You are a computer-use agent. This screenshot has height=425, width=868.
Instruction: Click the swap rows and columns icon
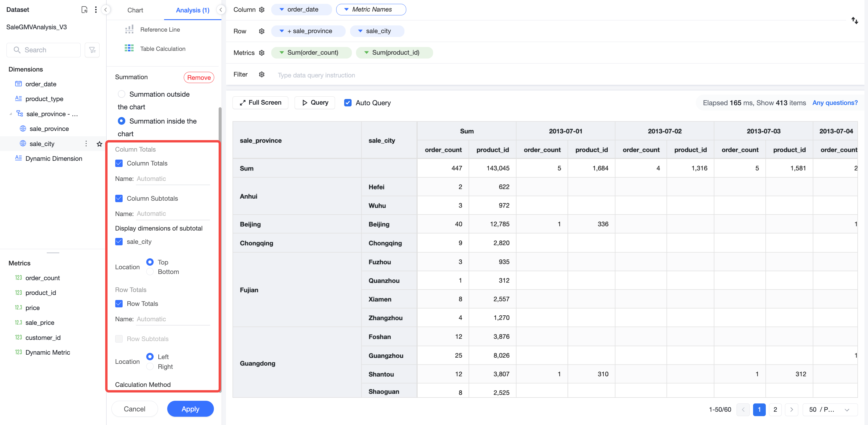tap(854, 21)
